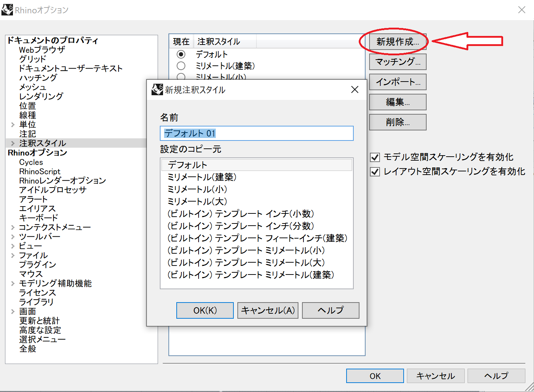
Task: Expand the ツールバー tree node
Action: point(13,237)
